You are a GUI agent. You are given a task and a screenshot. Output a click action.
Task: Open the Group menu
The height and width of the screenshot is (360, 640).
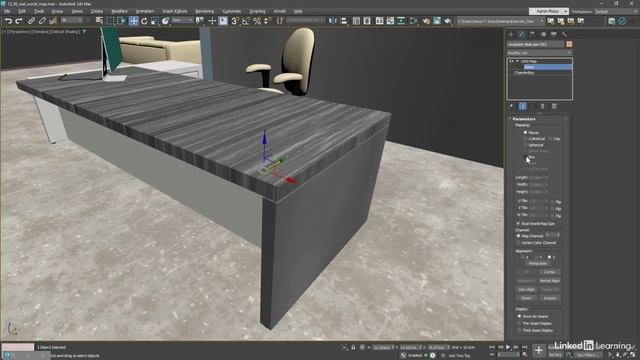pyautogui.click(x=57, y=11)
